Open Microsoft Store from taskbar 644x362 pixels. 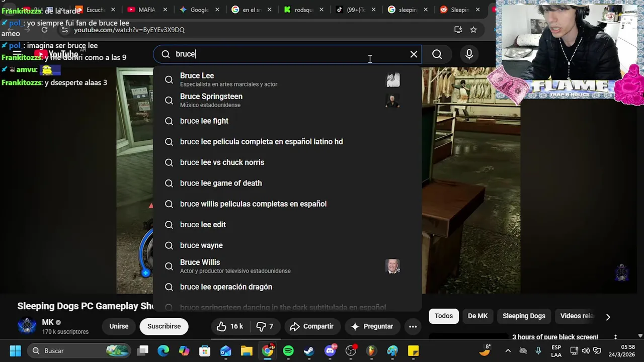pyautogui.click(x=205, y=350)
